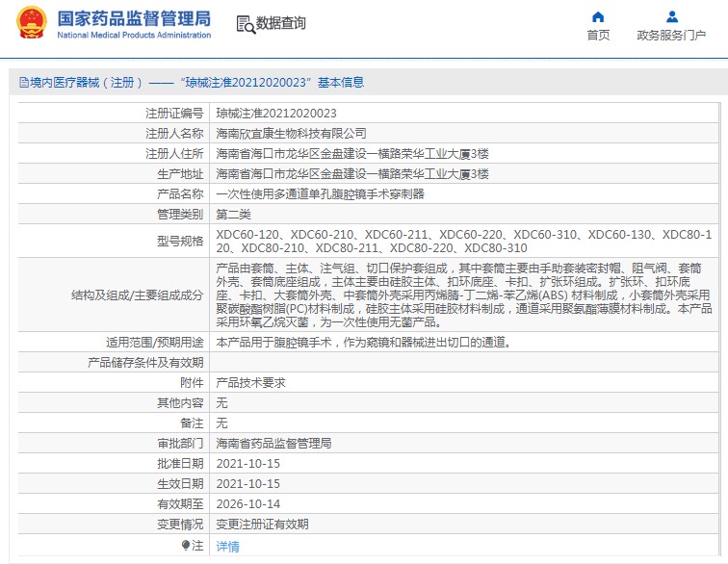The image size is (728, 564).
Task: Click 批准日期 value 2021-10-15
Action: [247, 464]
